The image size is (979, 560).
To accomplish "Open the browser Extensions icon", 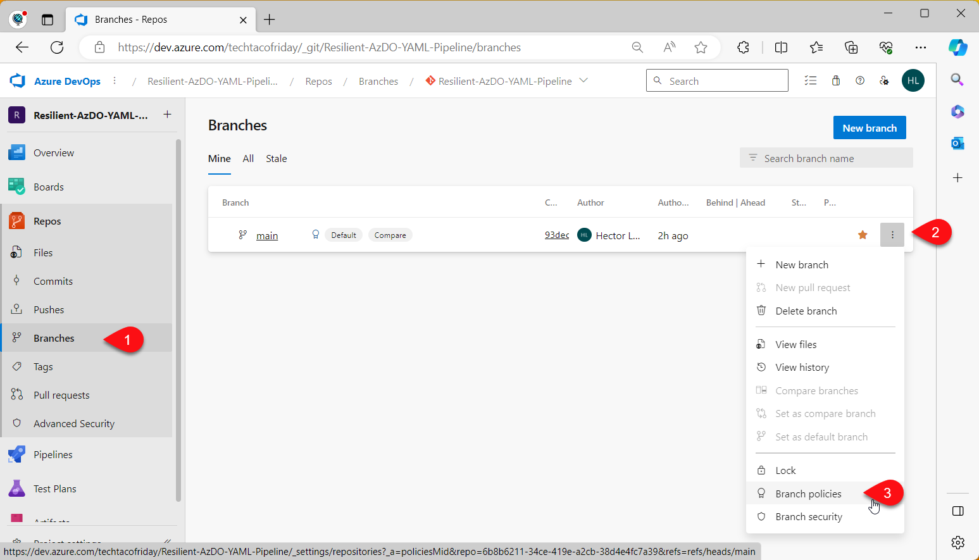I will coord(744,47).
